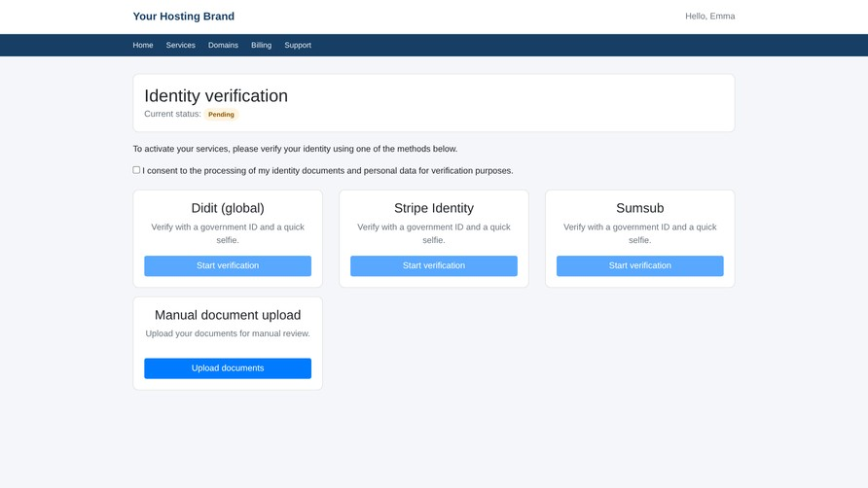This screenshot has width=868, height=488.
Task: Tick the consent to data processing checkbox
Action: (x=136, y=170)
